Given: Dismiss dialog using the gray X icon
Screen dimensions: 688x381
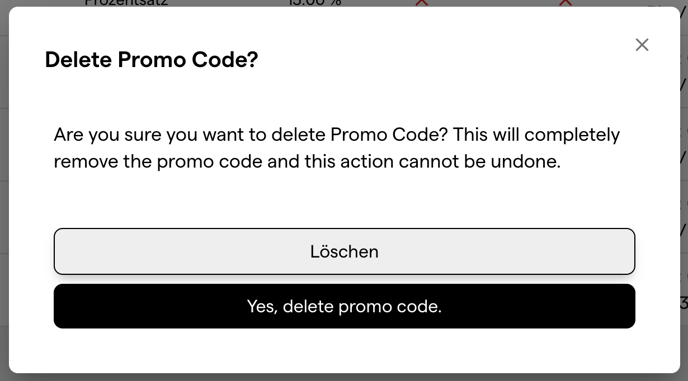Looking at the screenshot, I should [x=641, y=45].
